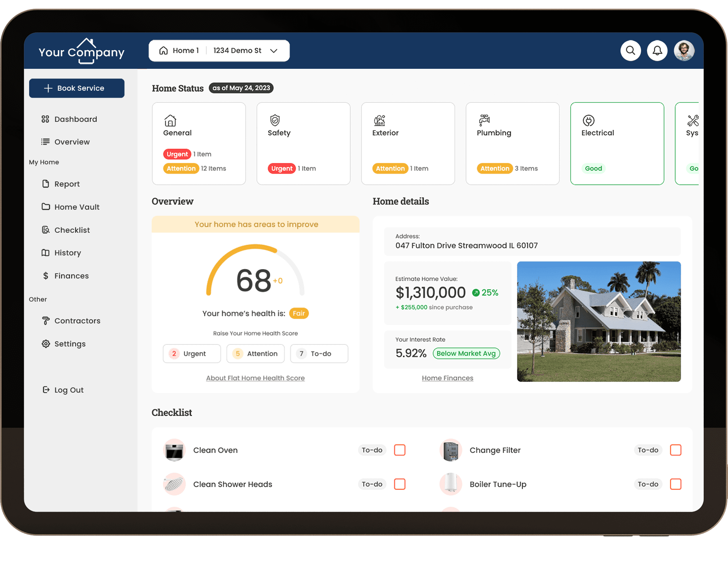Screen dimensions: 728x563
Task: Check the Clean Oven checkbox
Action: click(400, 450)
